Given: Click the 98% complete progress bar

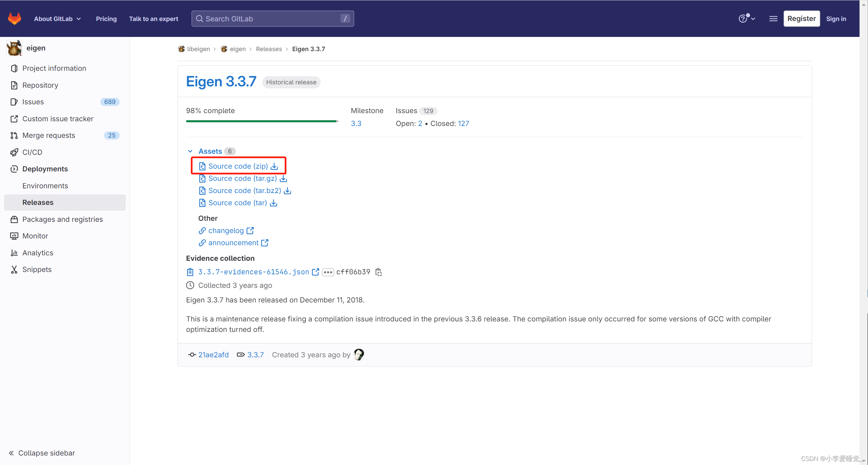Looking at the screenshot, I should tap(262, 121).
